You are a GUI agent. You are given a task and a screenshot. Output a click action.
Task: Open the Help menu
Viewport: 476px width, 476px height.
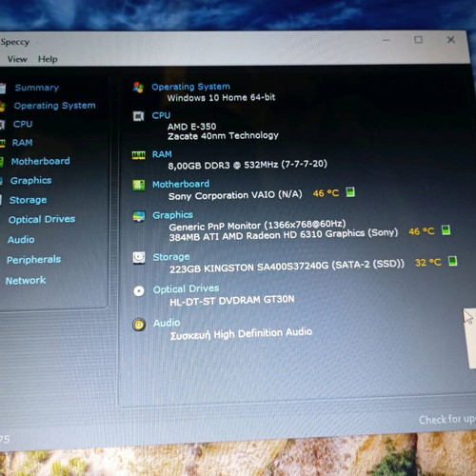coord(48,59)
